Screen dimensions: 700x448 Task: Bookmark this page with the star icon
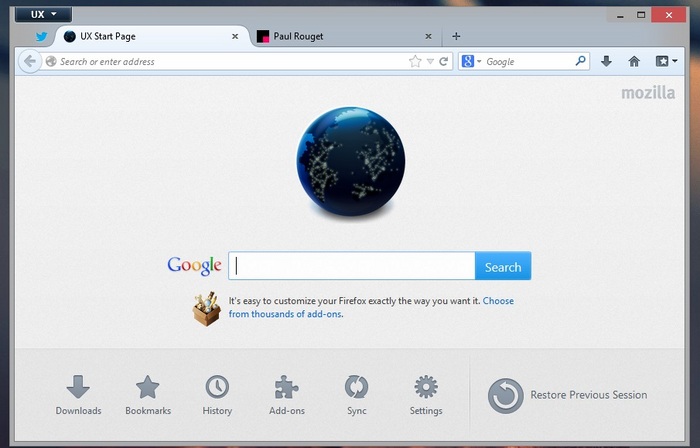pyautogui.click(x=415, y=61)
